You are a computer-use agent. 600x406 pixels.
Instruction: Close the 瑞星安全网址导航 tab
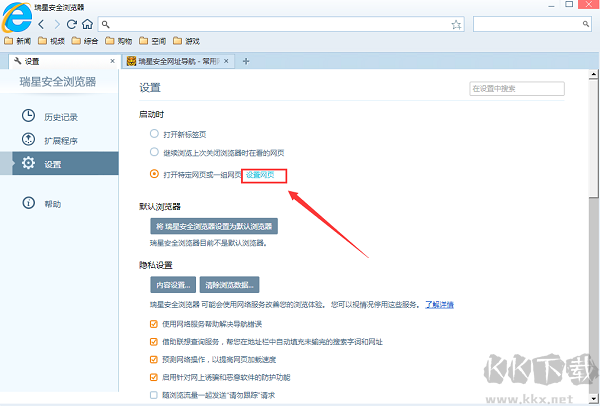point(226,61)
